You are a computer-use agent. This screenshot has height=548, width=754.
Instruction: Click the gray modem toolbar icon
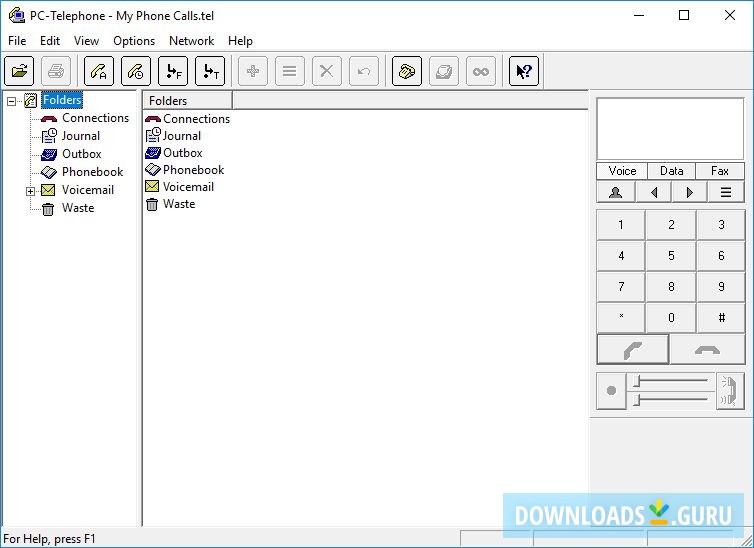[x=444, y=71]
